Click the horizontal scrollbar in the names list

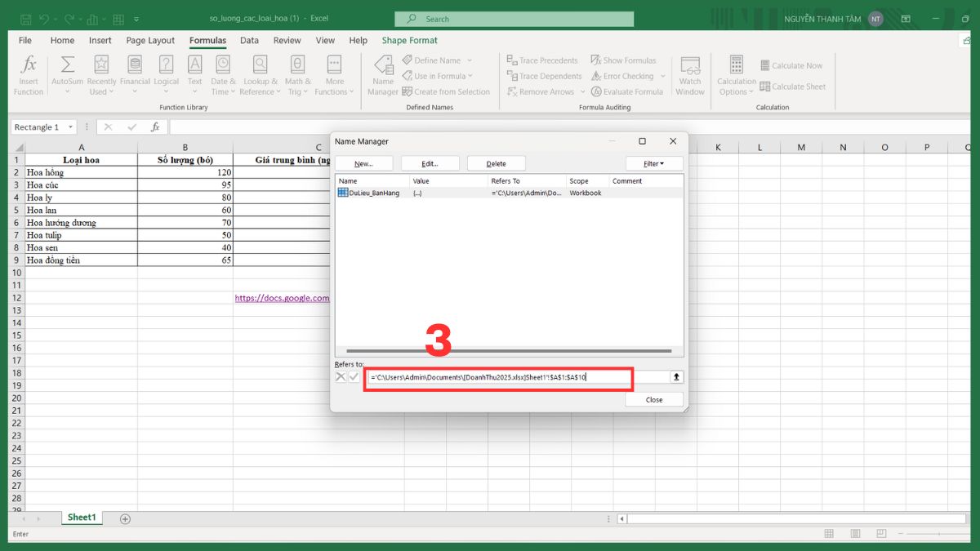click(508, 351)
